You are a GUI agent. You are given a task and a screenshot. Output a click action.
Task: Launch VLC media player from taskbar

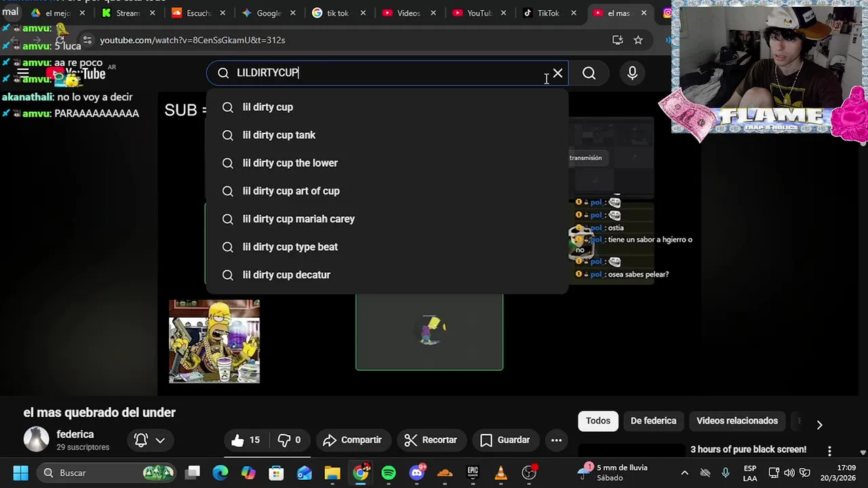click(500, 473)
